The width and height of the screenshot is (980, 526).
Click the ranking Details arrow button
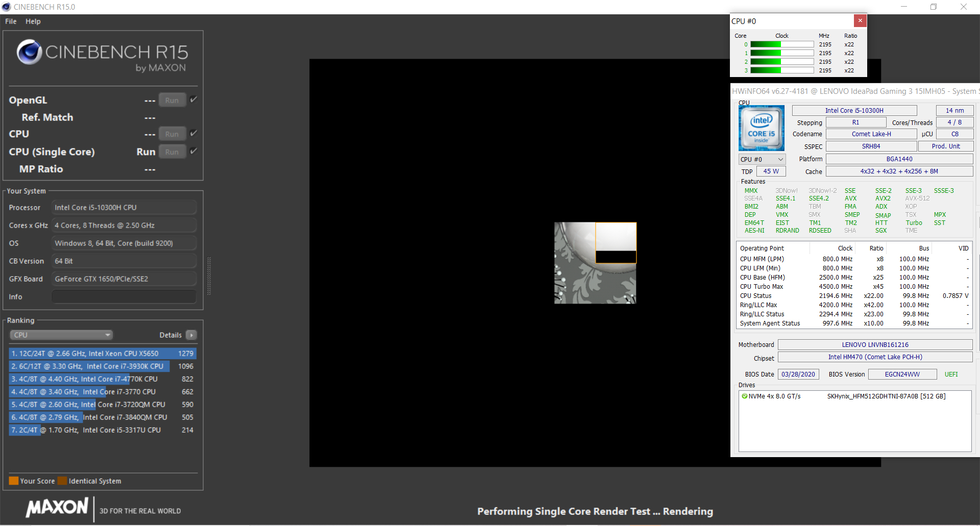(191, 335)
